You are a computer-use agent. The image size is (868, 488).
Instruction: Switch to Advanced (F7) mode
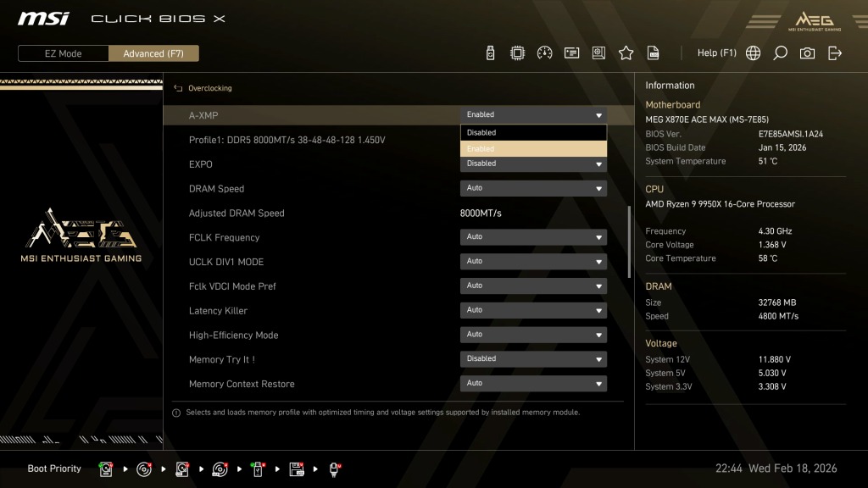(x=153, y=53)
